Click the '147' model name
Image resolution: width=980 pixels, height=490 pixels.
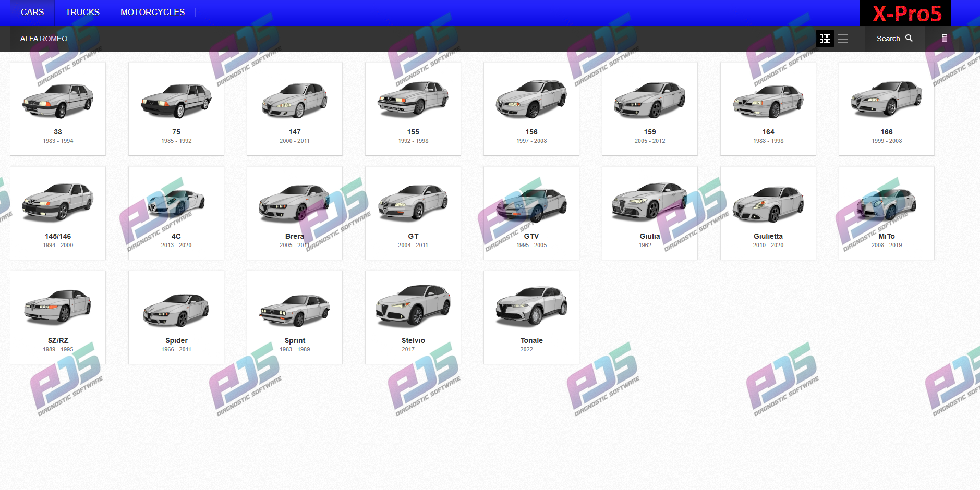point(295,132)
